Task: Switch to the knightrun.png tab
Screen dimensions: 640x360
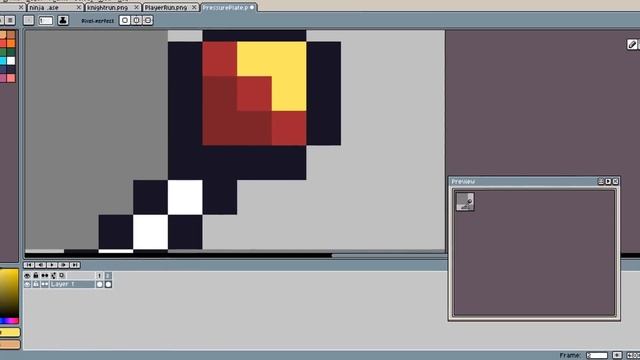Action: point(113,7)
